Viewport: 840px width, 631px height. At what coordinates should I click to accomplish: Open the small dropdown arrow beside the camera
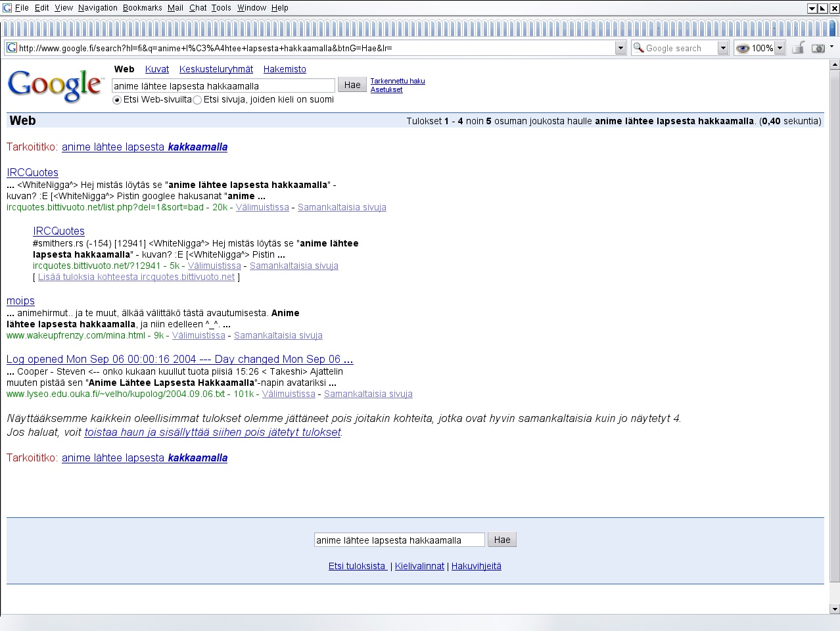click(831, 47)
